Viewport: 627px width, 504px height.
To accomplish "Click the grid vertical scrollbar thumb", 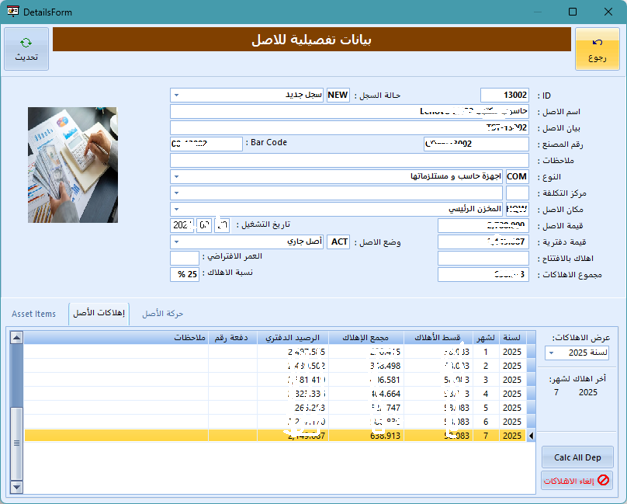I will (x=16, y=443).
